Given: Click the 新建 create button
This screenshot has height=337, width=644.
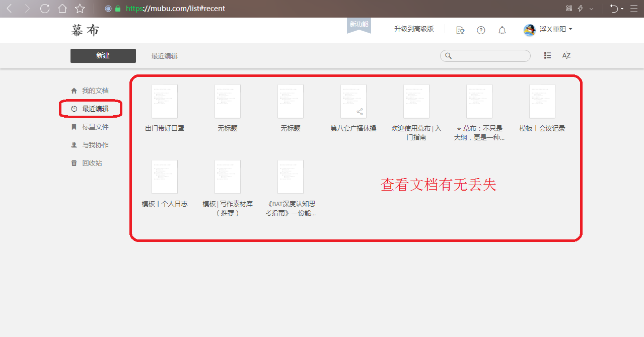Looking at the screenshot, I should (103, 55).
